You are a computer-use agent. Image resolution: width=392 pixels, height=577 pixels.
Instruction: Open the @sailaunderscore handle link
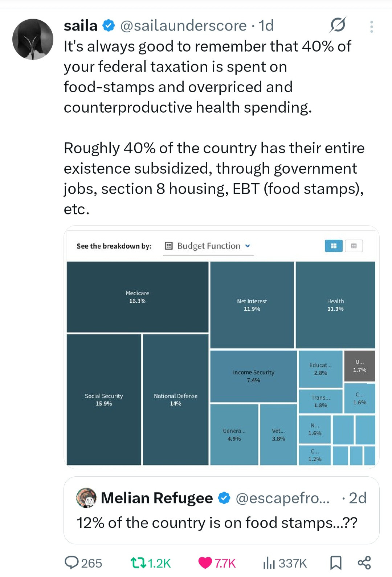(183, 26)
